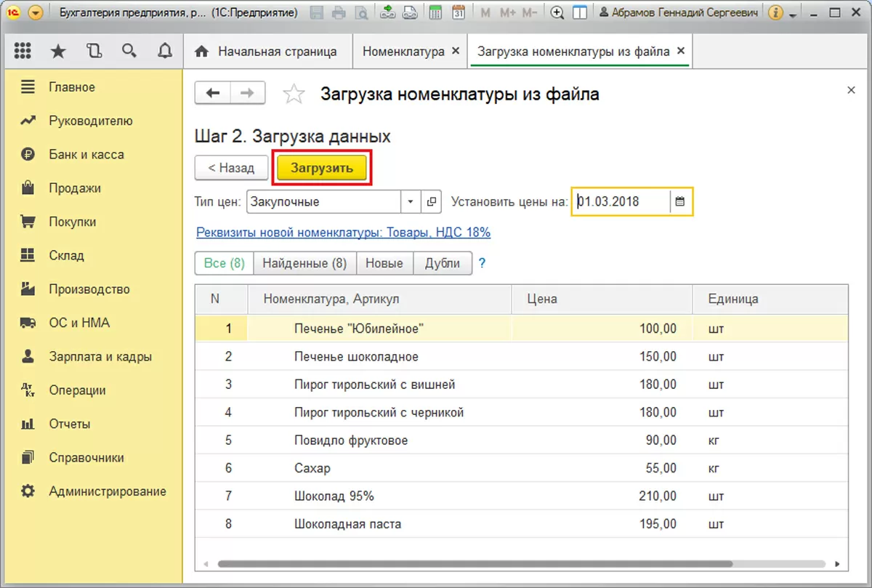
Task: Click the search magnifier icon
Action: pyautogui.click(x=129, y=51)
